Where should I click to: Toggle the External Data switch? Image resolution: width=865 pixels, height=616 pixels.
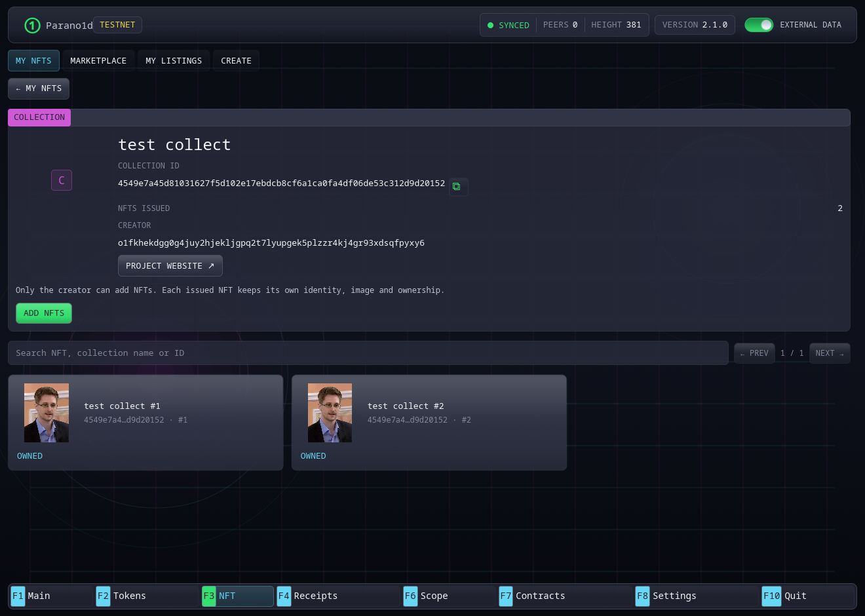click(759, 25)
